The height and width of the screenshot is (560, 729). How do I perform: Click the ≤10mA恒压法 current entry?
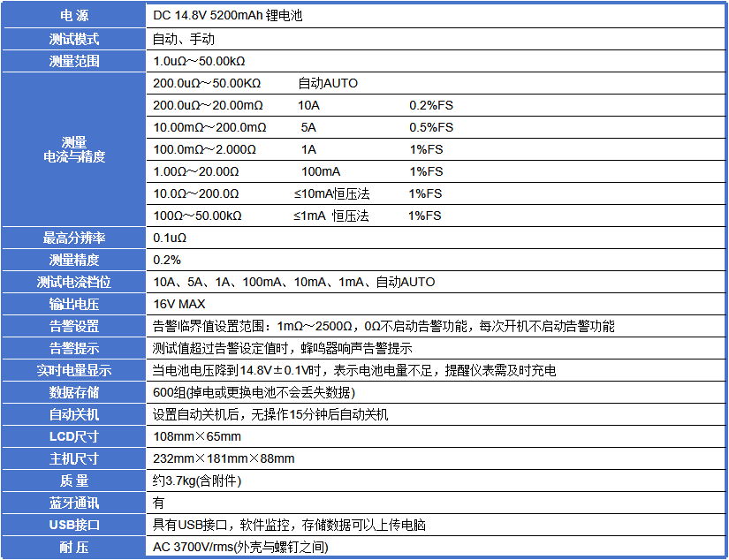[331, 193]
